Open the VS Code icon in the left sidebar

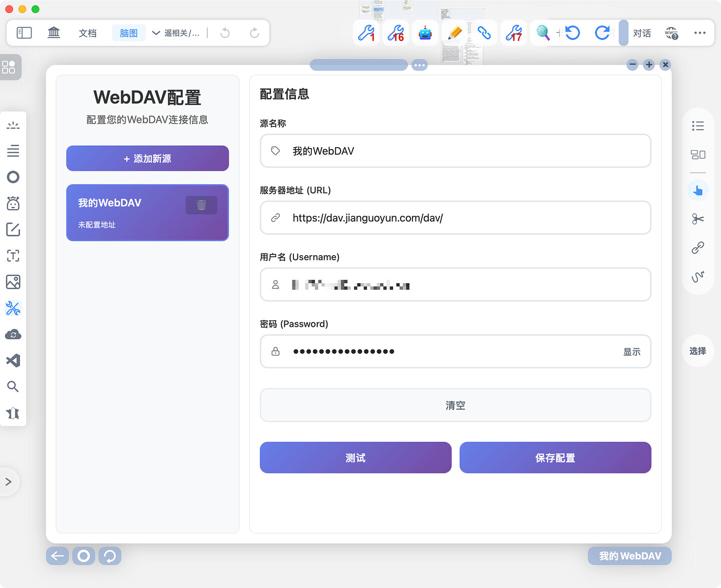point(13,360)
